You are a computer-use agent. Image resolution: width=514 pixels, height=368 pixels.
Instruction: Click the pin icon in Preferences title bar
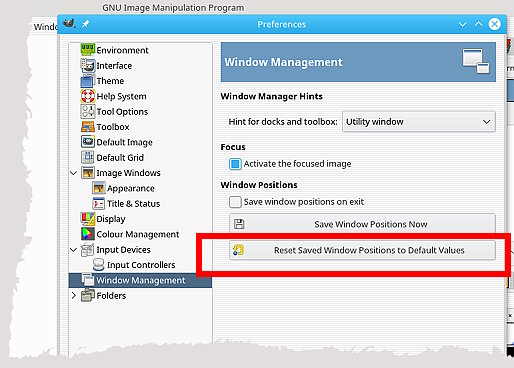pyautogui.click(x=86, y=24)
